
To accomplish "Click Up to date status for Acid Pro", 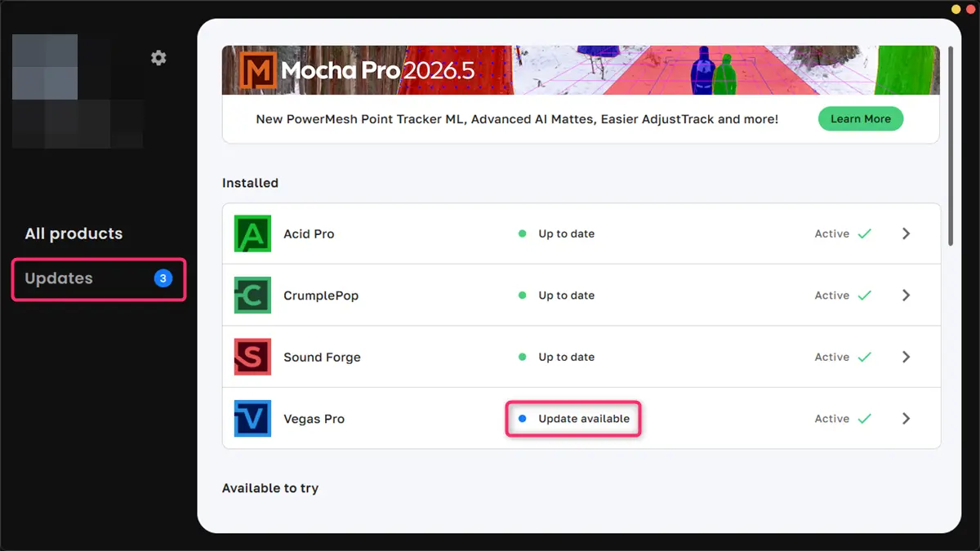I will [x=566, y=233].
